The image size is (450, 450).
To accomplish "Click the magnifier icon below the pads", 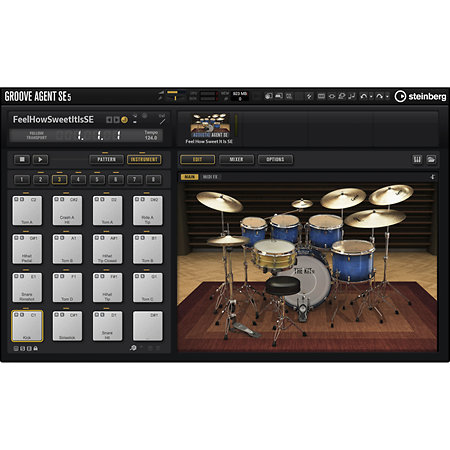I will point(133,348).
